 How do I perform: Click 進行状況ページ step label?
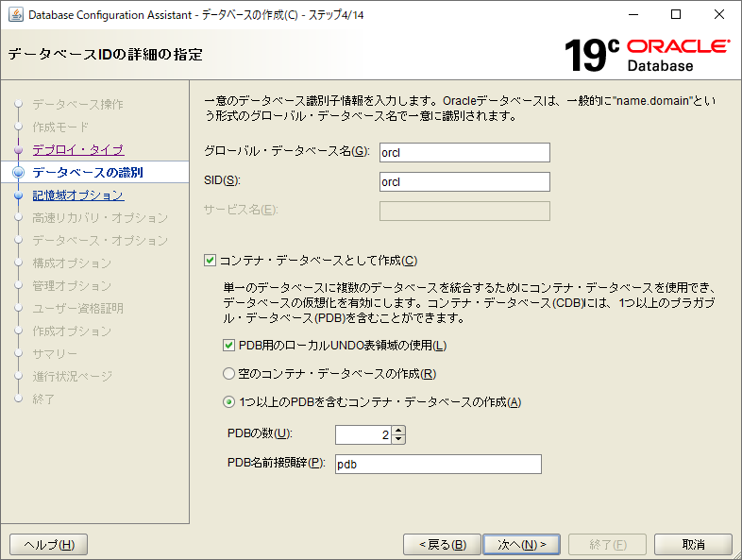pos(73,377)
